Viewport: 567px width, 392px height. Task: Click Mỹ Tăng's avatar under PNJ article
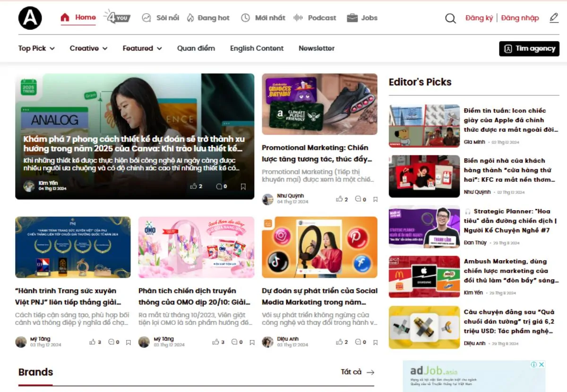(x=21, y=342)
